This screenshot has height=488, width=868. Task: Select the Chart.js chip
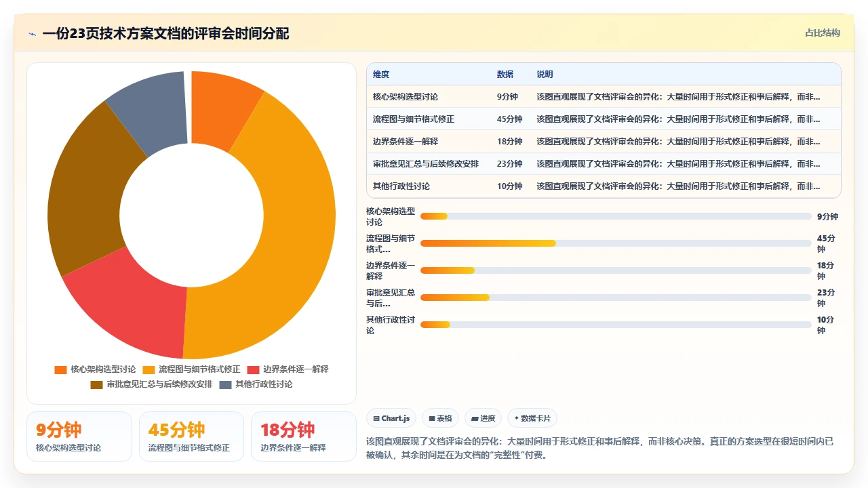point(391,418)
